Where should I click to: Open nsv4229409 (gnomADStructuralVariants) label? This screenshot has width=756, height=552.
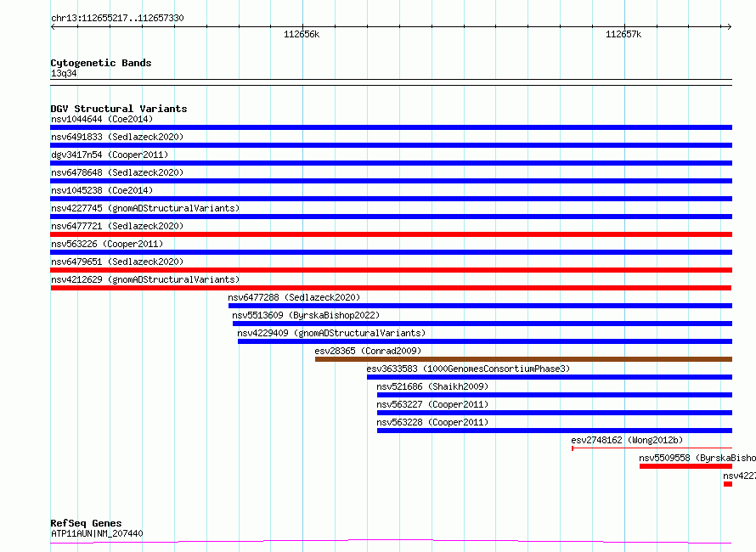[331, 333]
